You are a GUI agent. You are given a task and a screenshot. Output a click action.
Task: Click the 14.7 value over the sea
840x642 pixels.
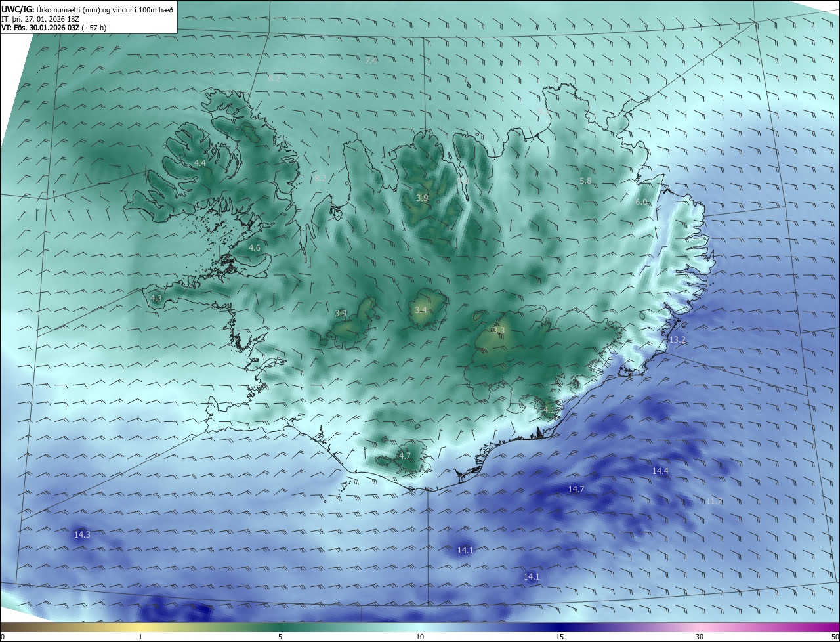tap(576, 489)
